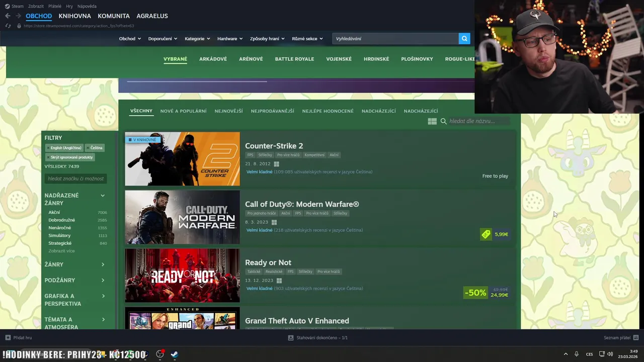Click Zobrazit více under parent genres
This screenshot has height=362, width=644.
pos(61,251)
